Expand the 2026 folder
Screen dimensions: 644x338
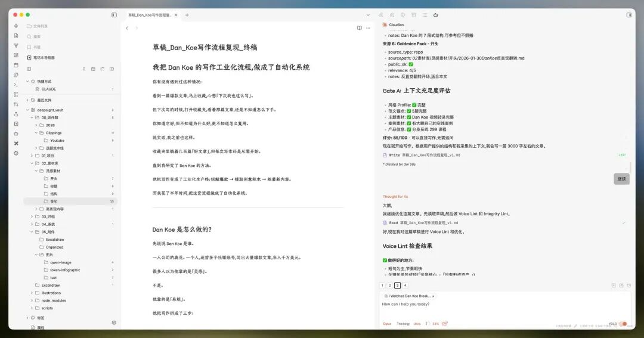36,125
